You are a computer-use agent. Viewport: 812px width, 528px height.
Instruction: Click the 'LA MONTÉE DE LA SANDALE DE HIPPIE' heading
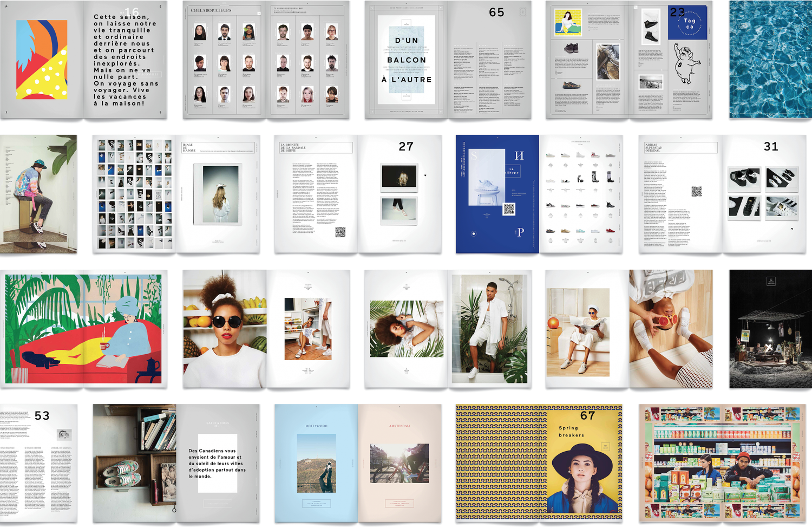[x=293, y=148]
